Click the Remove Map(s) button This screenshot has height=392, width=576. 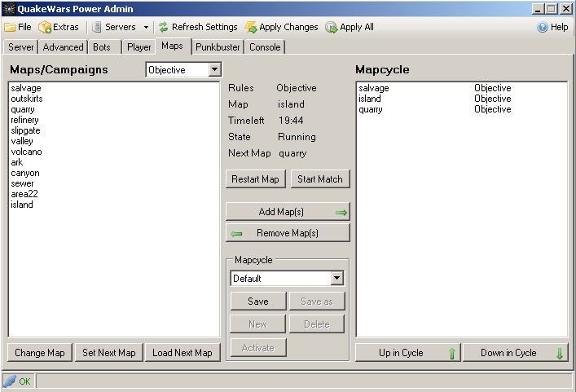pos(288,232)
